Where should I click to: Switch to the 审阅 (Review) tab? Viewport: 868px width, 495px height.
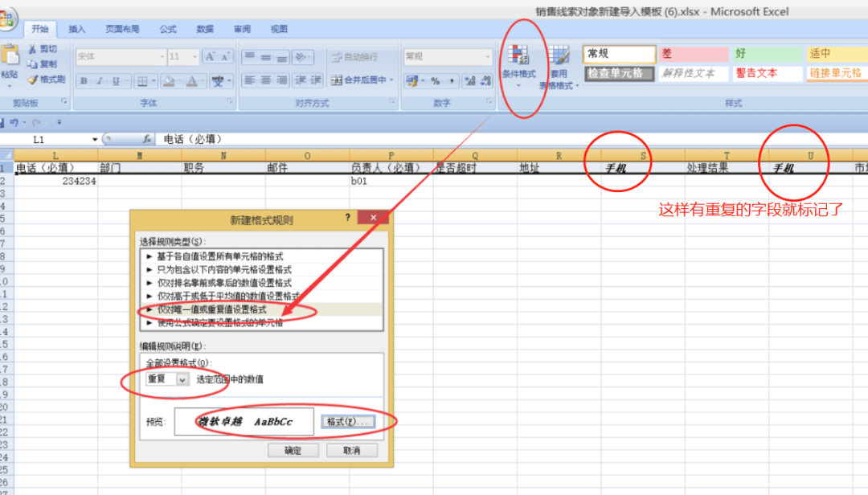click(x=242, y=30)
